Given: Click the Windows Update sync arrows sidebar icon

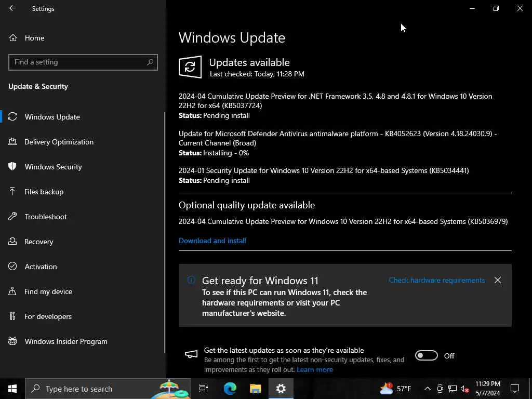Looking at the screenshot, I should click(12, 117).
